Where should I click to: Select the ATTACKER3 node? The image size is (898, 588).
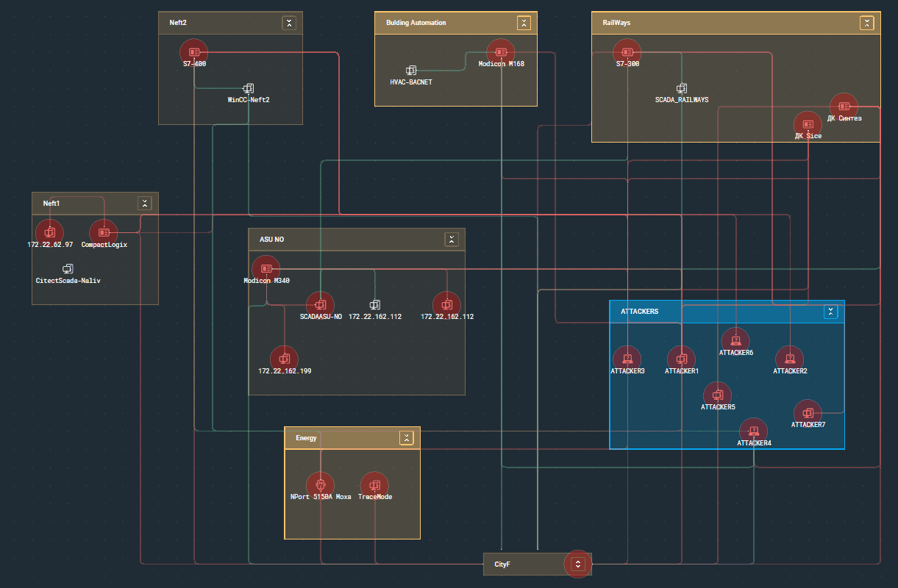coord(627,359)
